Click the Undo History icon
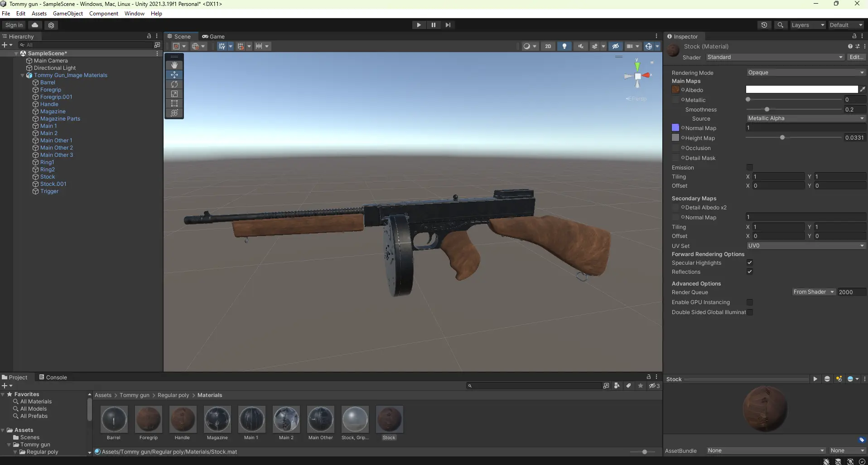The height and width of the screenshot is (465, 868). click(x=764, y=25)
